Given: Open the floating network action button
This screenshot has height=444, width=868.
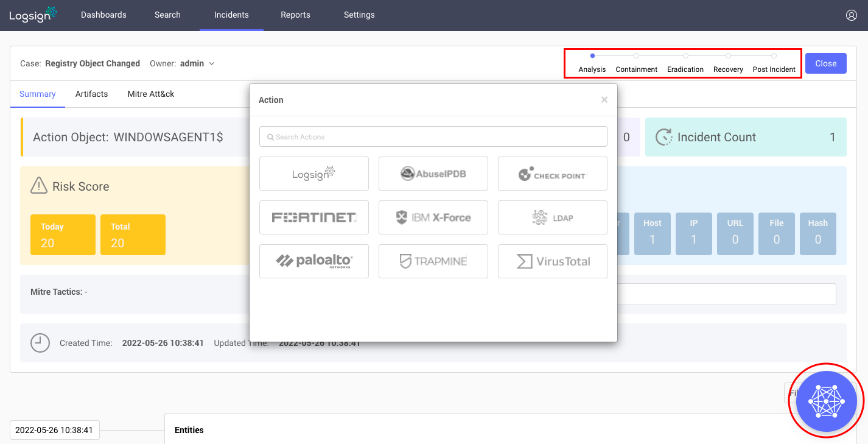Looking at the screenshot, I should (x=826, y=401).
